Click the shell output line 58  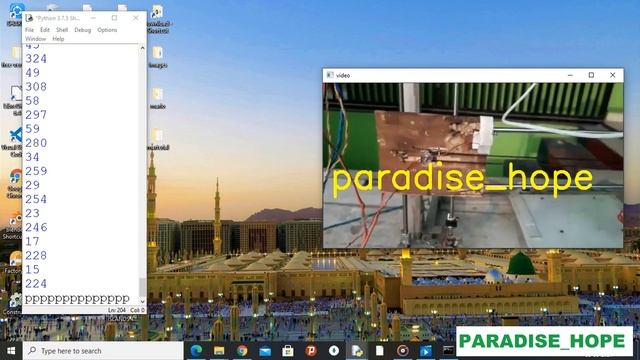pos(32,101)
